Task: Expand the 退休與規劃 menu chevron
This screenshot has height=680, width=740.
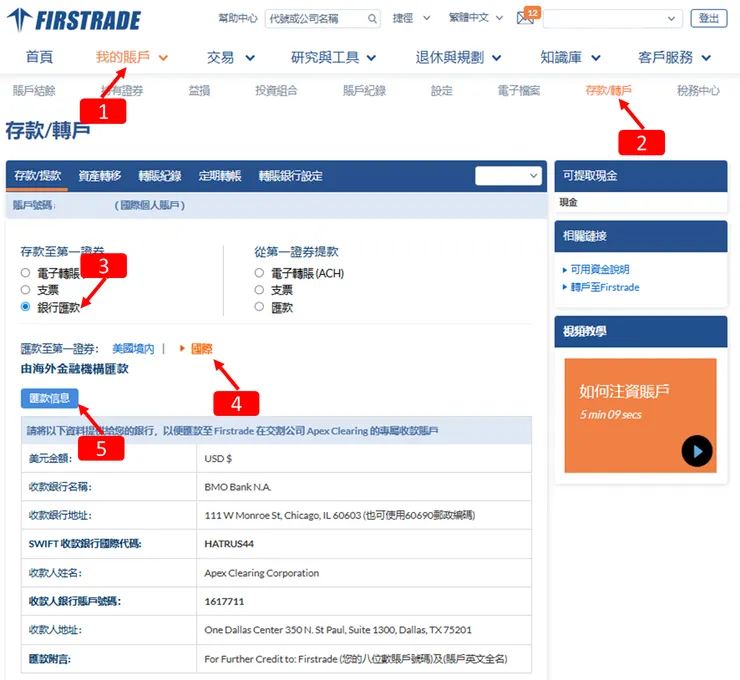Action: pos(496,58)
